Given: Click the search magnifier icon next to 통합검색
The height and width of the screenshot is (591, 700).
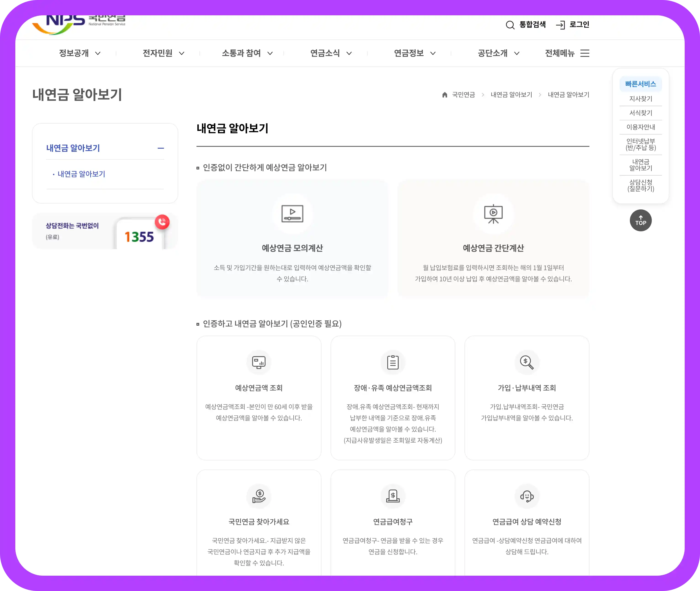Looking at the screenshot, I should click(511, 25).
